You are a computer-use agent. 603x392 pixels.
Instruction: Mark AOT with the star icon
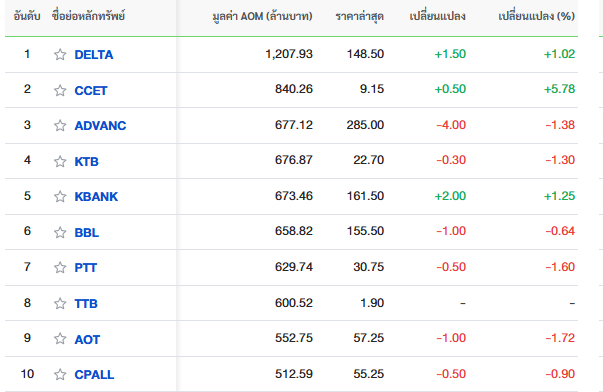[60, 339]
